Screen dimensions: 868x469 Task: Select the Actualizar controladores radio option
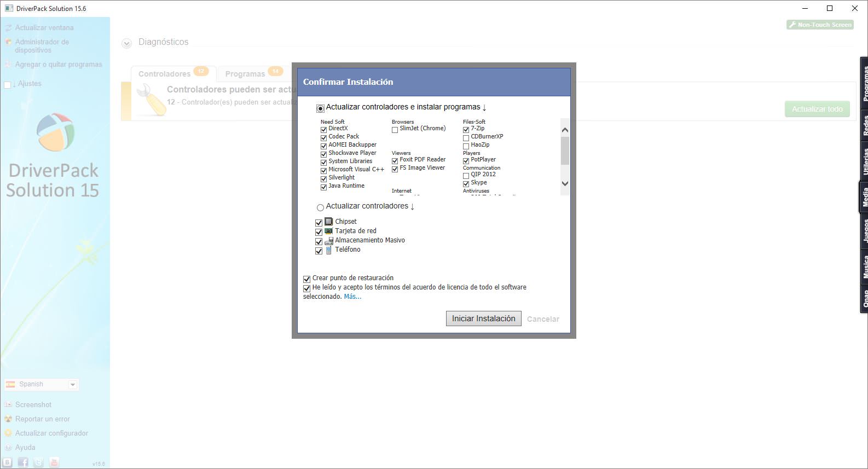[x=320, y=207]
